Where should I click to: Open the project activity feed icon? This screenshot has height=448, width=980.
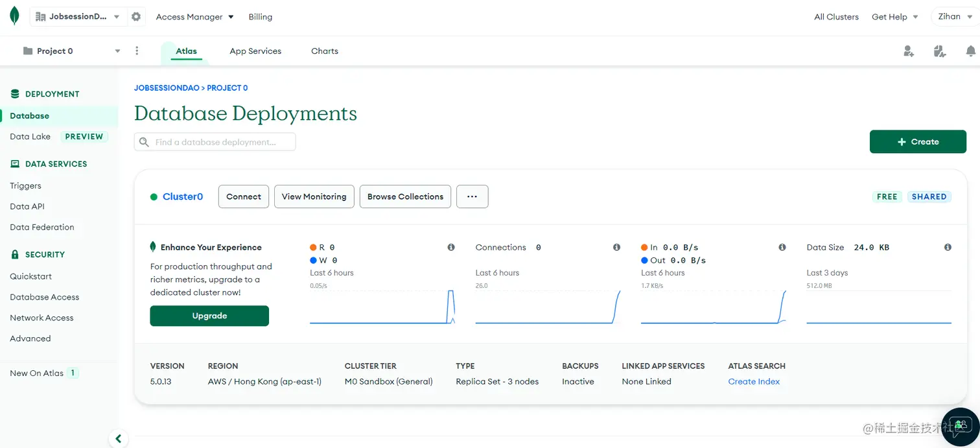point(940,51)
